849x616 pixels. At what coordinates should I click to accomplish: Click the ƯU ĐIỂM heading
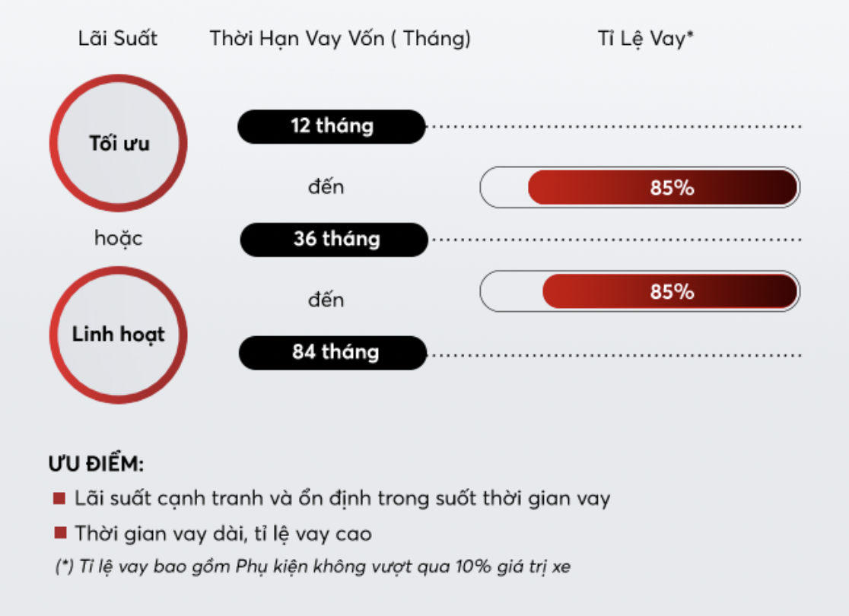tap(96, 463)
